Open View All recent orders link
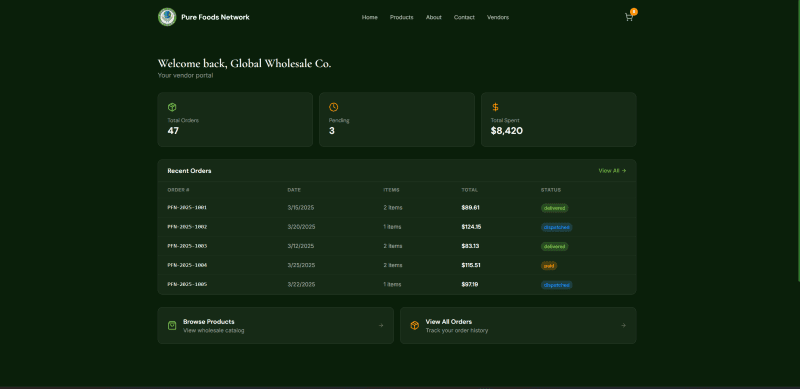 click(x=612, y=171)
